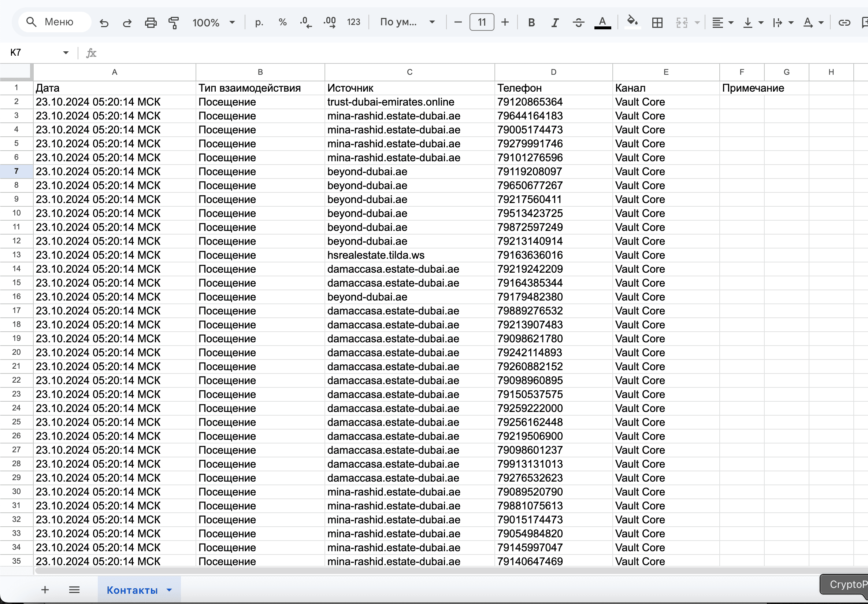Viewport: 868px width, 604px height.
Task: Click the Print icon
Action: pyautogui.click(x=151, y=23)
